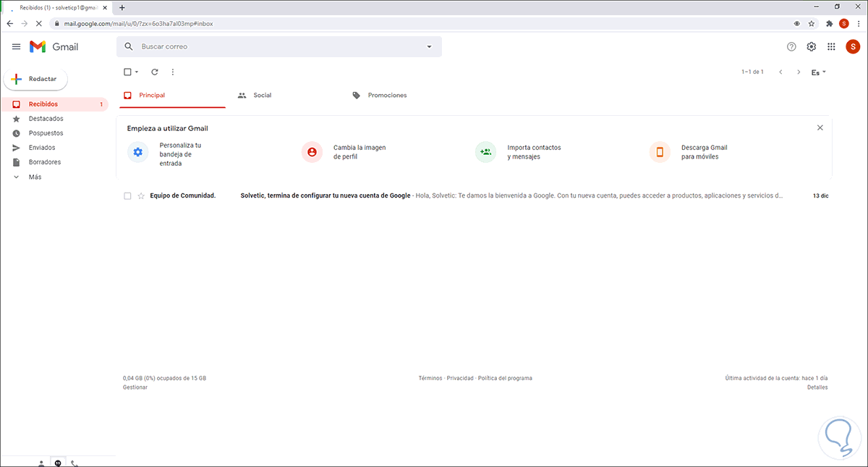Open Hangouts phone call icon

point(75,463)
